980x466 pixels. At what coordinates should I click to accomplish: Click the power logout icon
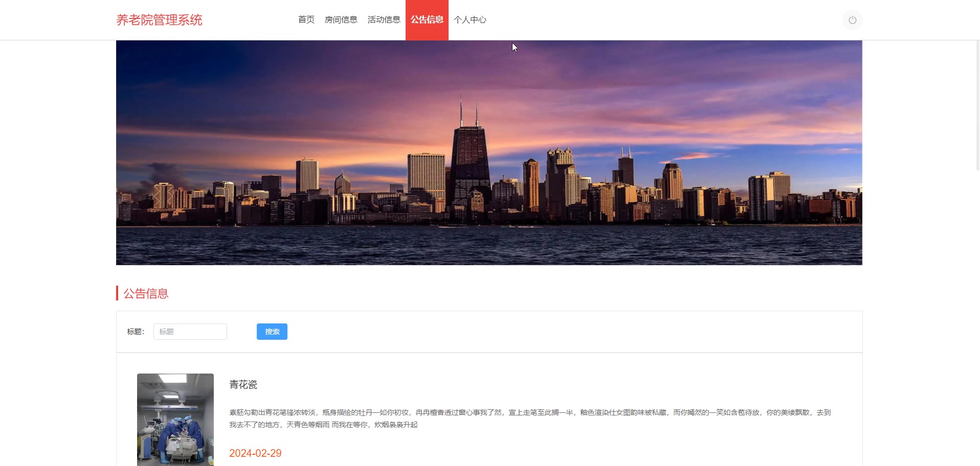pyautogui.click(x=852, y=20)
